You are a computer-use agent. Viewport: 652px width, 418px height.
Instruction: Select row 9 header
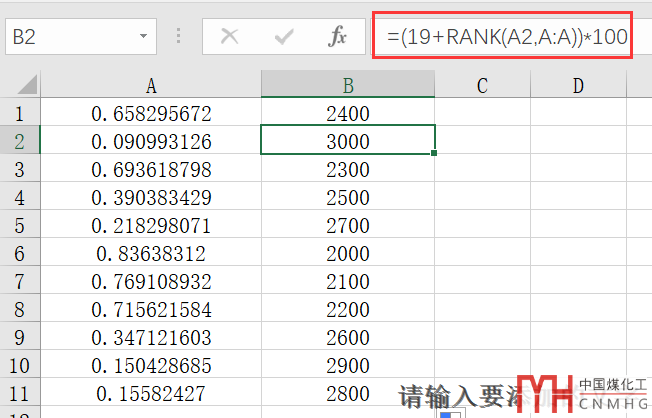20,336
